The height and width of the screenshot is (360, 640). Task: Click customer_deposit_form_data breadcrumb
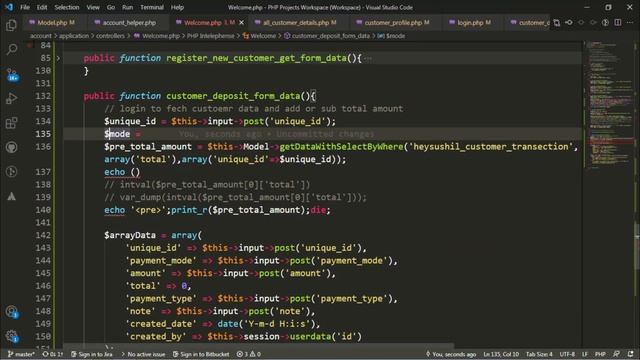(327, 36)
